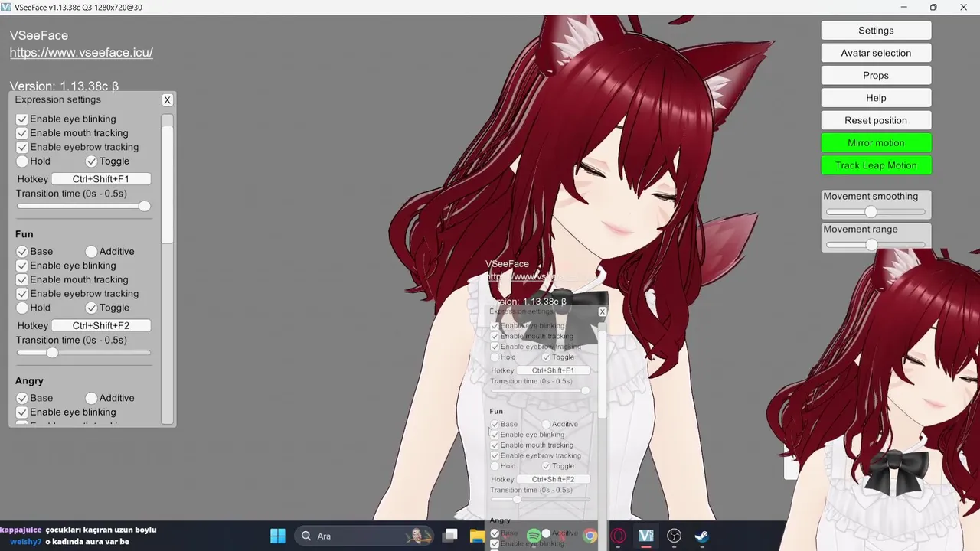
Task: Toggle Enable eye blinking in the Fun section
Action: (22, 266)
